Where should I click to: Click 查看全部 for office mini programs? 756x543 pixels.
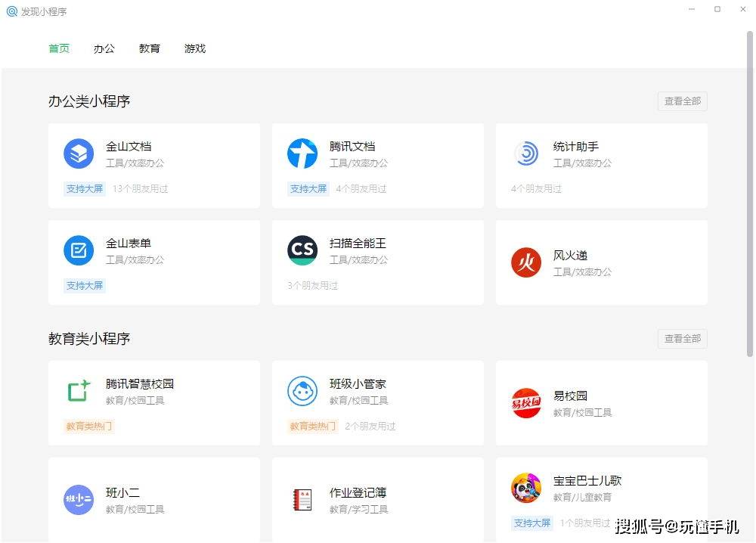click(681, 101)
